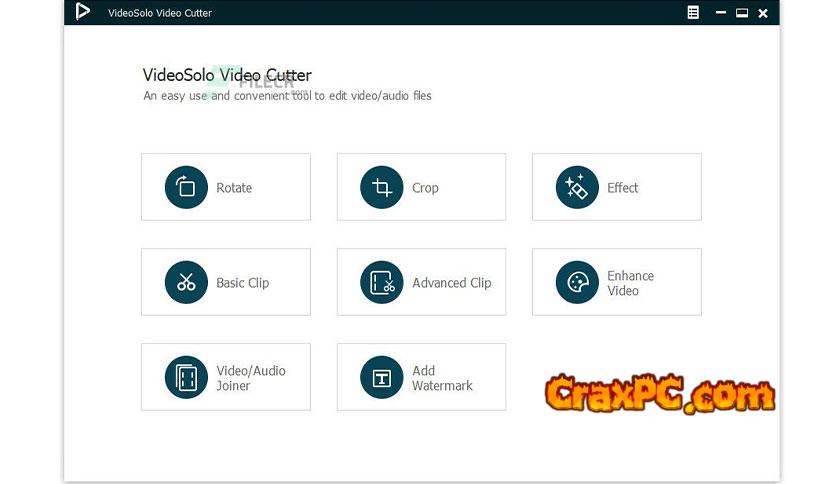The height and width of the screenshot is (484, 836).
Task: Open the Rotate label
Action: [234, 188]
